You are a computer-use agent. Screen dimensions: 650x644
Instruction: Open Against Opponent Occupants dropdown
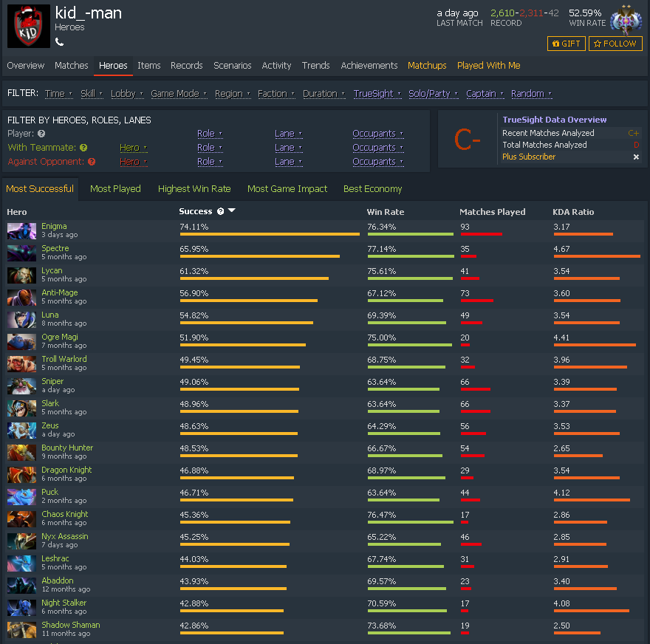coord(377,162)
